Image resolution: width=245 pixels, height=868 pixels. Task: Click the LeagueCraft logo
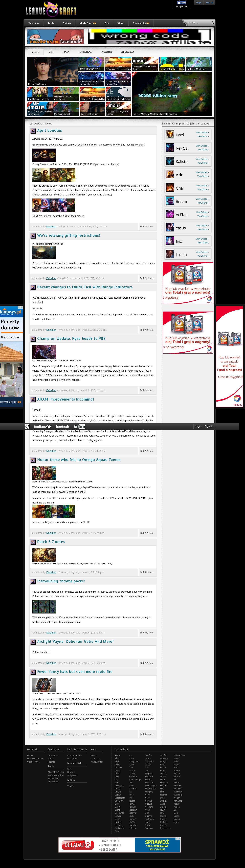click(51, 10)
